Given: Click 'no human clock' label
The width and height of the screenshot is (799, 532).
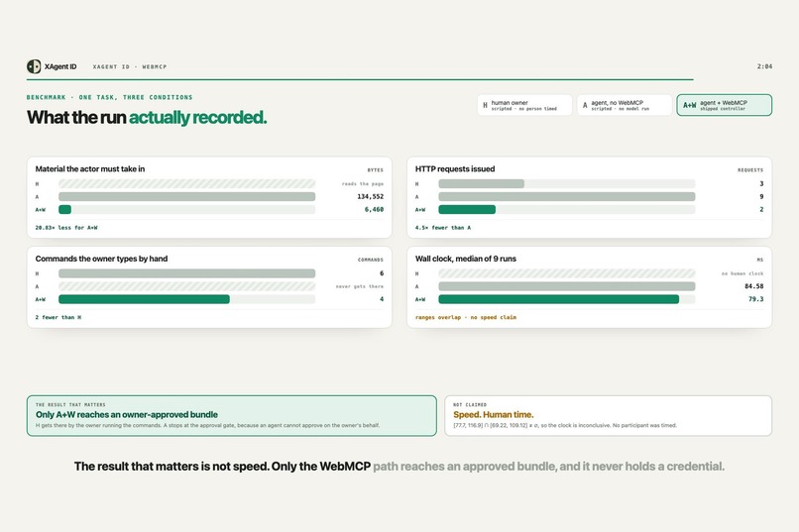Looking at the screenshot, I should point(742,273).
